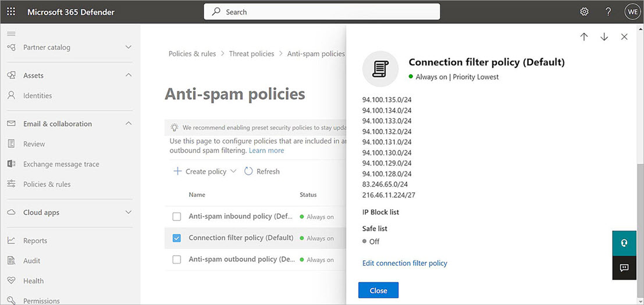
Task: Select the Anti-spam outbound policy checkbox
Action: click(x=177, y=260)
